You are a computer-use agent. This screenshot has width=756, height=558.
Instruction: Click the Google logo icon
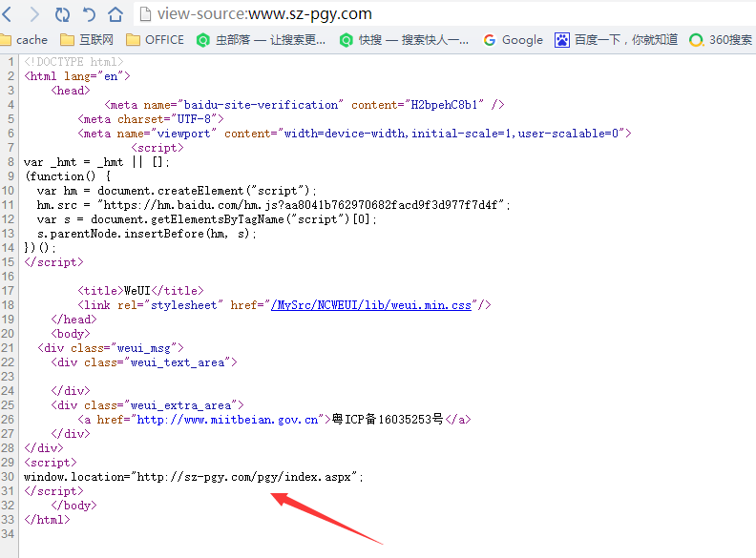point(490,40)
